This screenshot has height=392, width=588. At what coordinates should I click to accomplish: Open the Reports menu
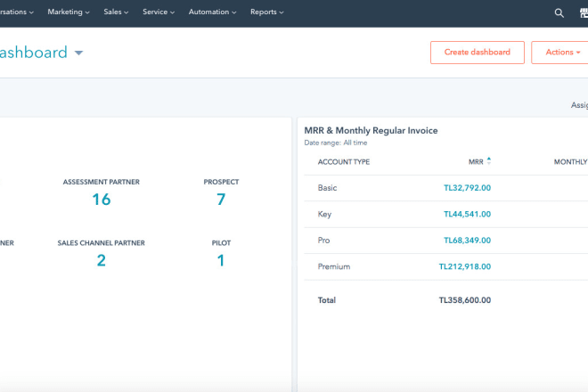[266, 12]
